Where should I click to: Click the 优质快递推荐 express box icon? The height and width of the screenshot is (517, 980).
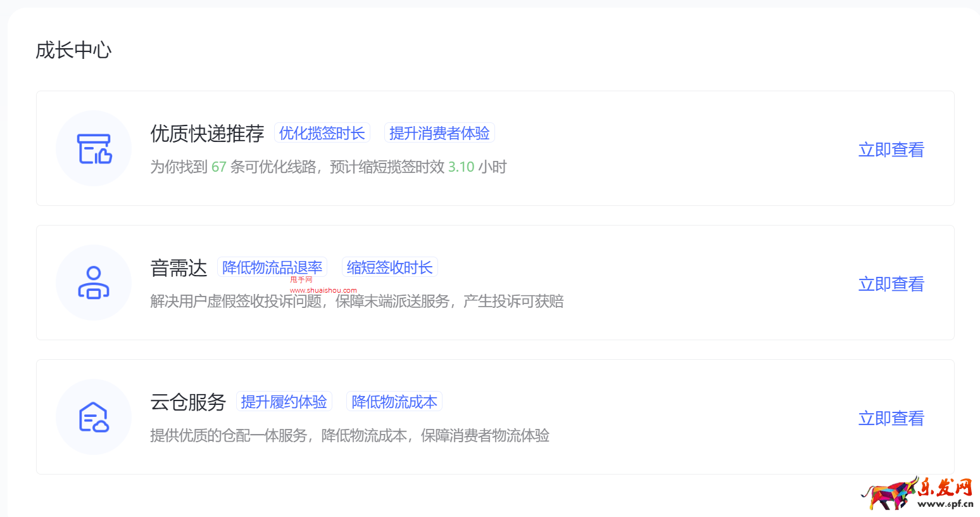[x=94, y=148]
